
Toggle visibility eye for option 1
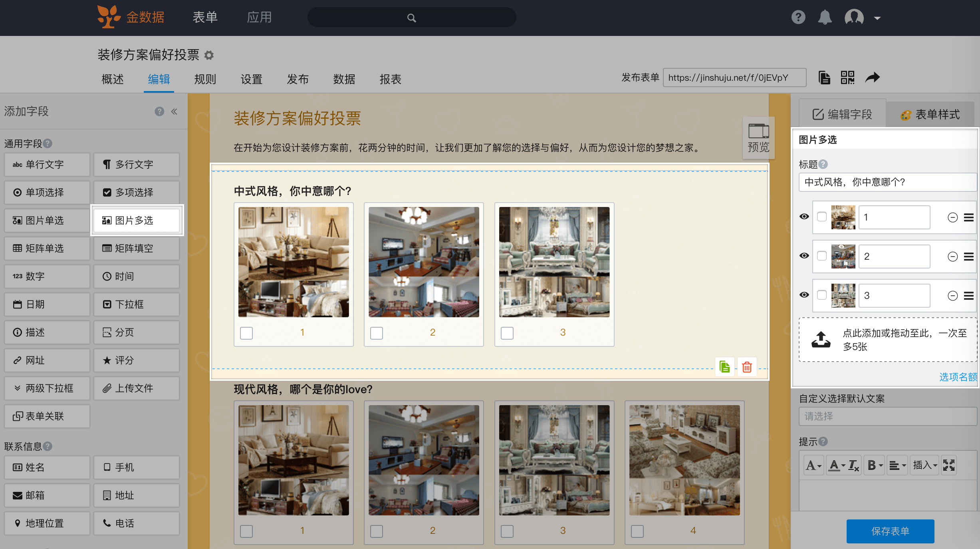(x=804, y=217)
